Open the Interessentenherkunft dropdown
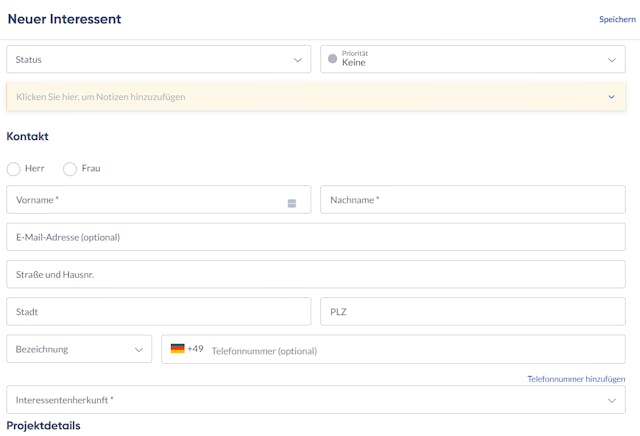Screen dimensions: 640x436 [x=315, y=400]
